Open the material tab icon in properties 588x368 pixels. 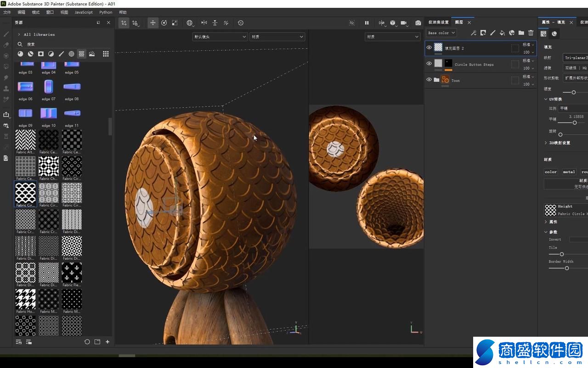(554, 33)
